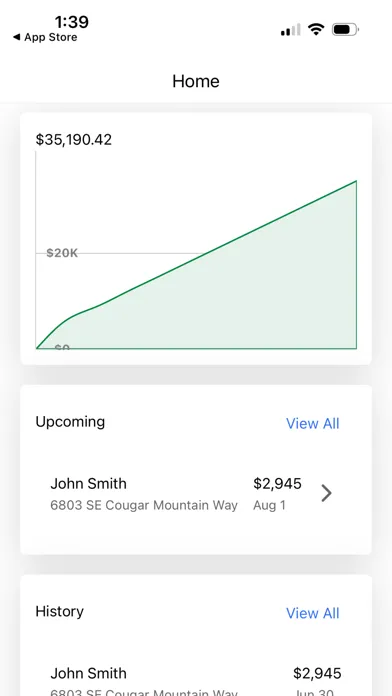Viewport: 392px width, 696px height.
Task: Tap the History $2,945 amount
Action: coord(317,673)
